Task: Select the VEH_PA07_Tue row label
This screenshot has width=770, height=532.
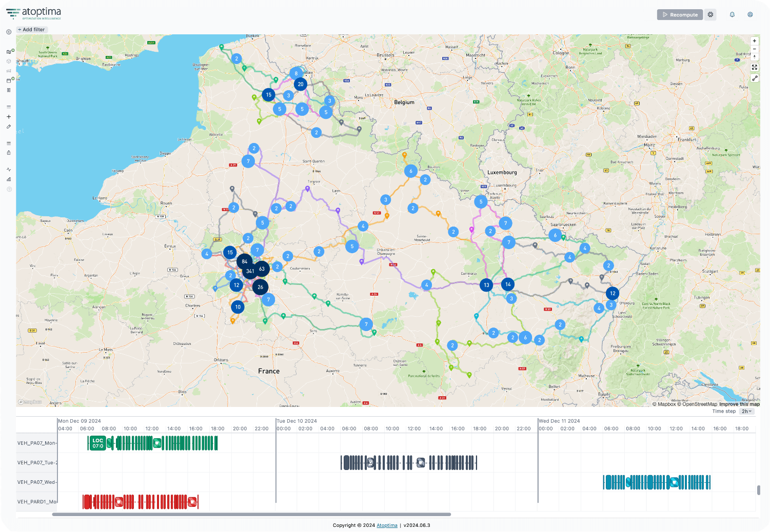Action: click(x=37, y=463)
